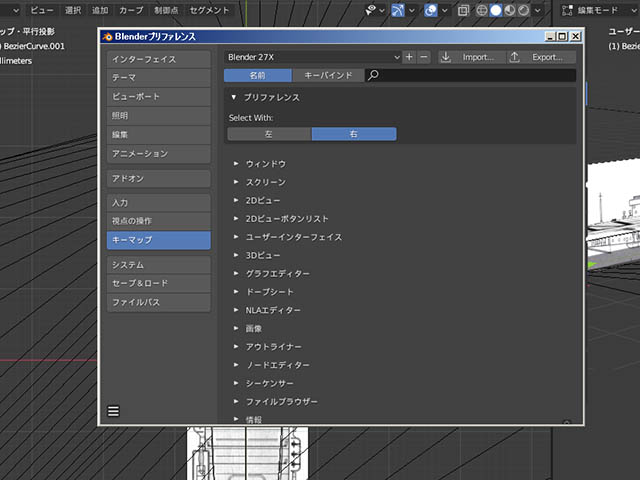This screenshot has width=640, height=480.
Task: Open the 編集モード mode dropdown
Action: point(600,10)
